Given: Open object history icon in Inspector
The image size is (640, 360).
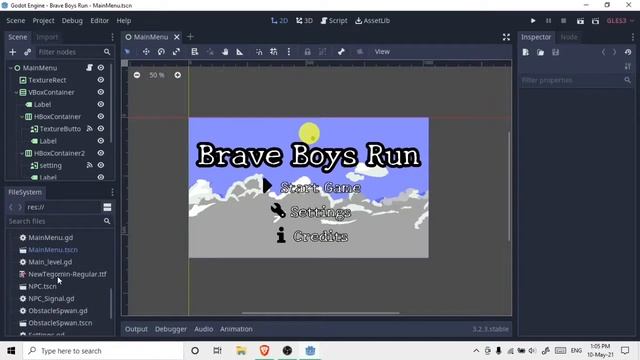Looking at the screenshot, I should (628, 52).
